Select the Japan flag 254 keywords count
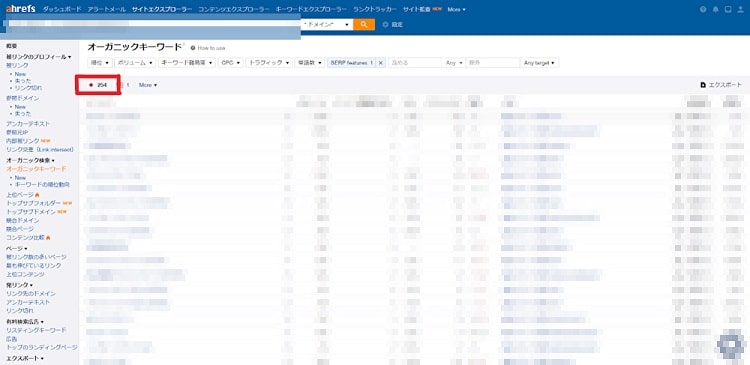The width and height of the screenshot is (750, 365). point(98,85)
